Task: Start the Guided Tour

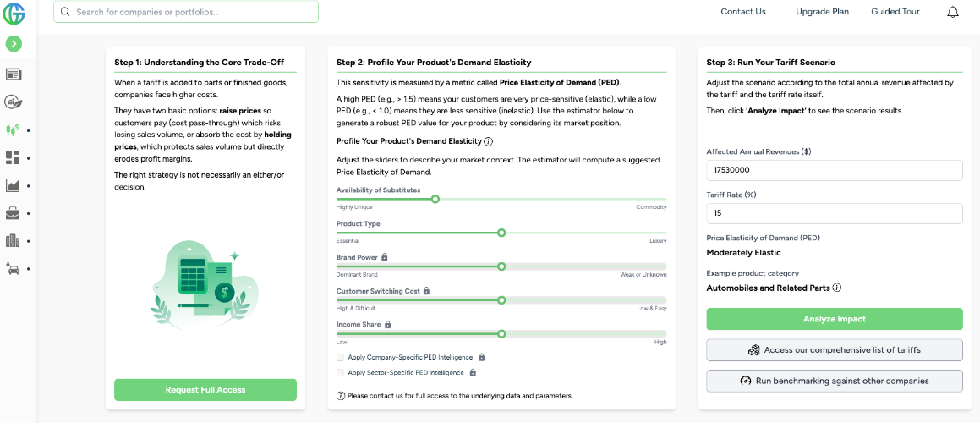Action: pos(895,12)
